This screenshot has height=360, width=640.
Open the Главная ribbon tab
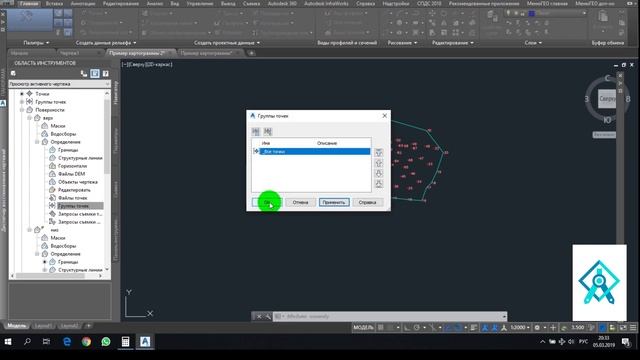tap(29, 3)
